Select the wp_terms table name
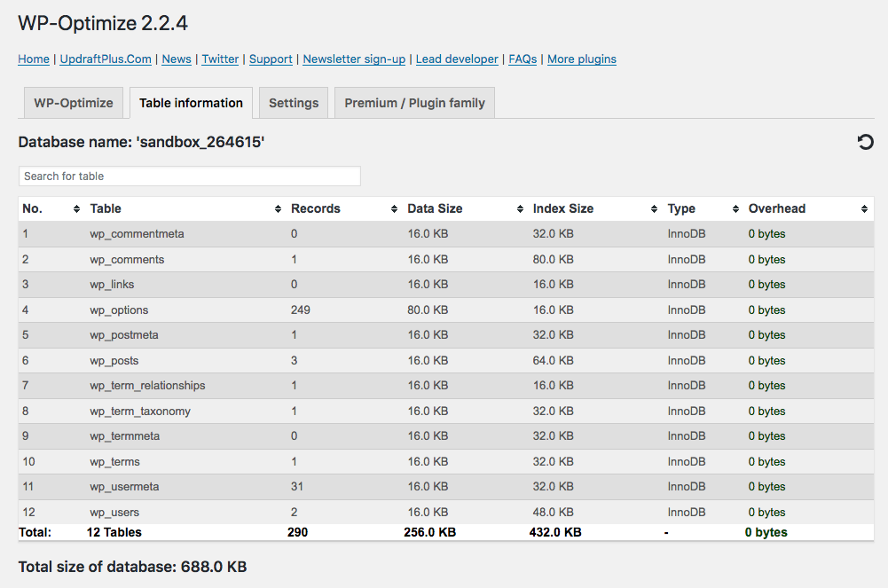 (x=115, y=462)
